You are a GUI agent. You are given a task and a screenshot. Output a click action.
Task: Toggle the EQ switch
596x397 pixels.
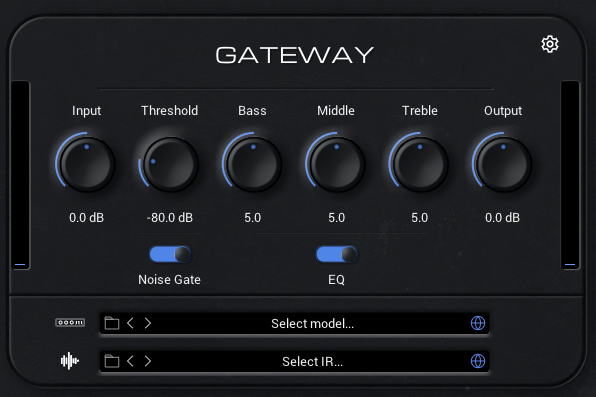tap(337, 254)
